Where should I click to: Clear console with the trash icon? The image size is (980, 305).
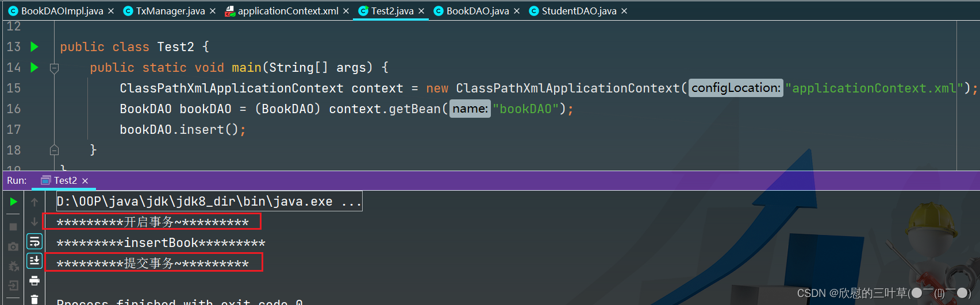coord(34,299)
